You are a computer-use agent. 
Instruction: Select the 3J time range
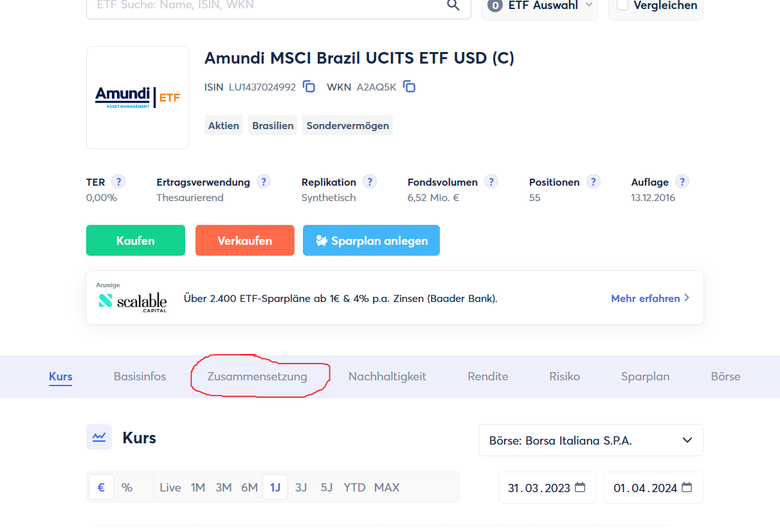(301, 488)
